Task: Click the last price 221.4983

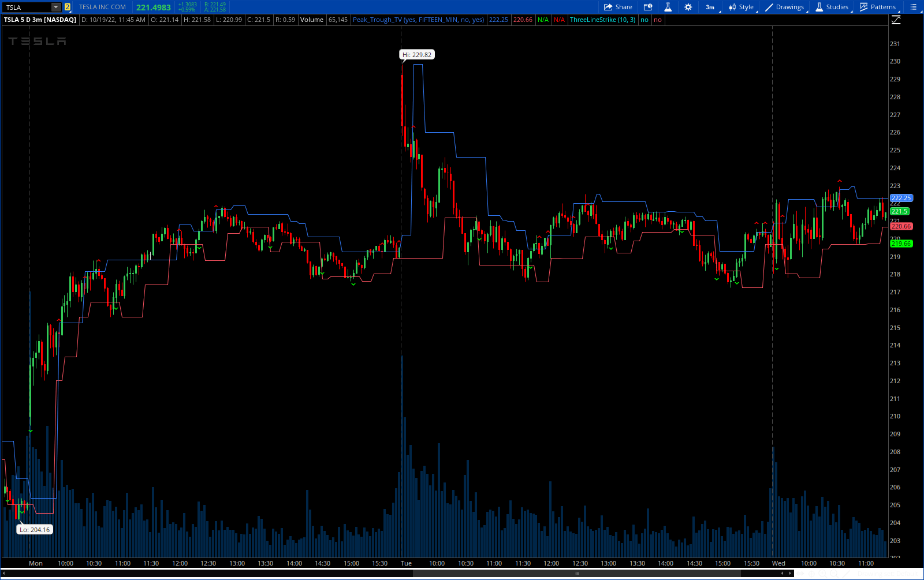Action: pyautogui.click(x=154, y=8)
